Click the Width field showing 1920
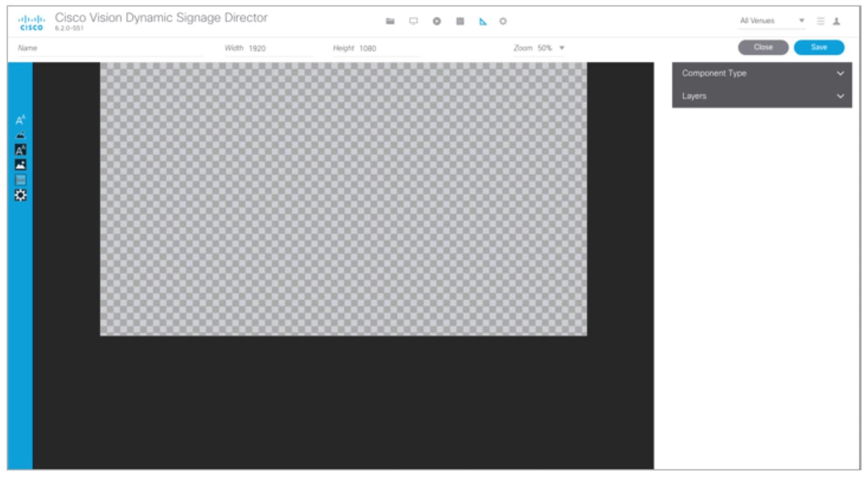Image resolution: width=868 pixels, height=478 pixels. 268,48
